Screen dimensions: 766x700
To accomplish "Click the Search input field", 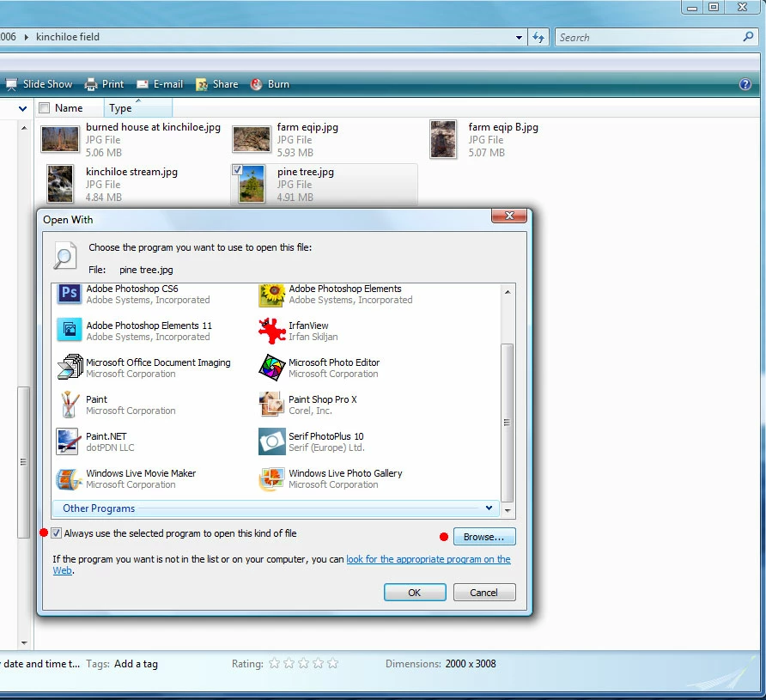I will pos(650,37).
